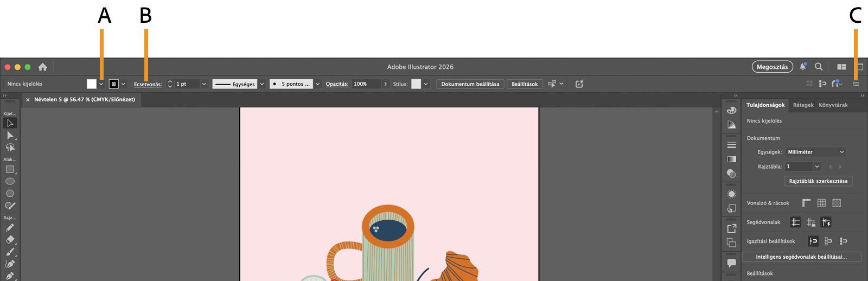Click the Beállítások button in Control bar

525,84
